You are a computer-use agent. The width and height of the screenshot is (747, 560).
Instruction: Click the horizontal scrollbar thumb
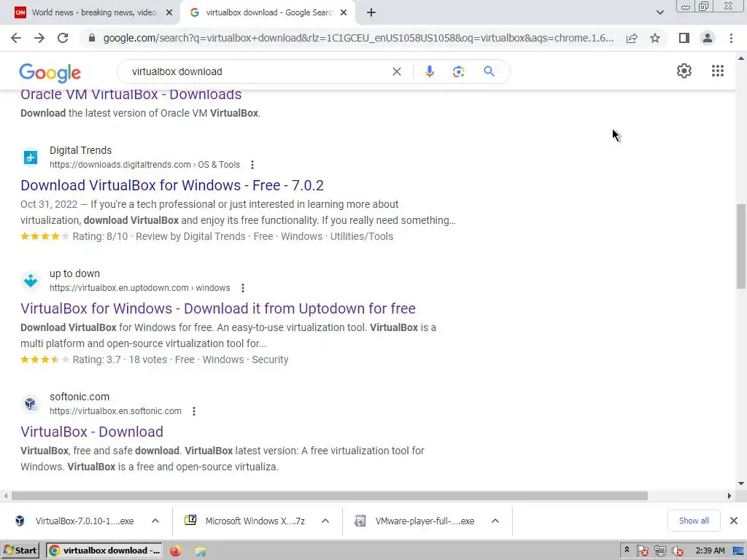click(x=330, y=496)
